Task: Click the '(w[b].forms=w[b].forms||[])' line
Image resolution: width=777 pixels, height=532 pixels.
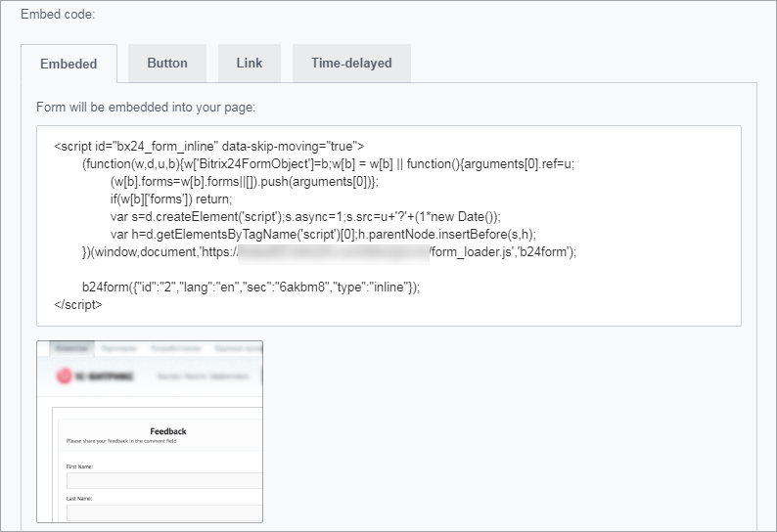Action: 245,181
